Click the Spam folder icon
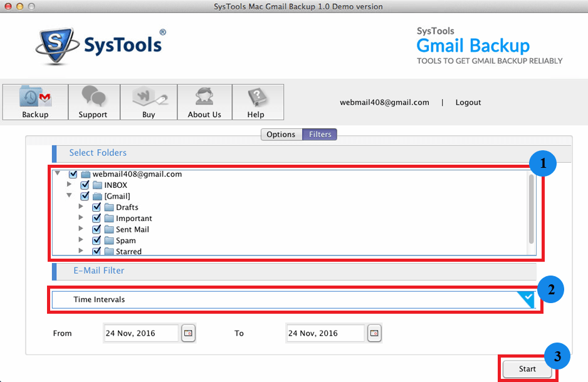The height and width of the screenshot is (382, 588). click(109, 240)
